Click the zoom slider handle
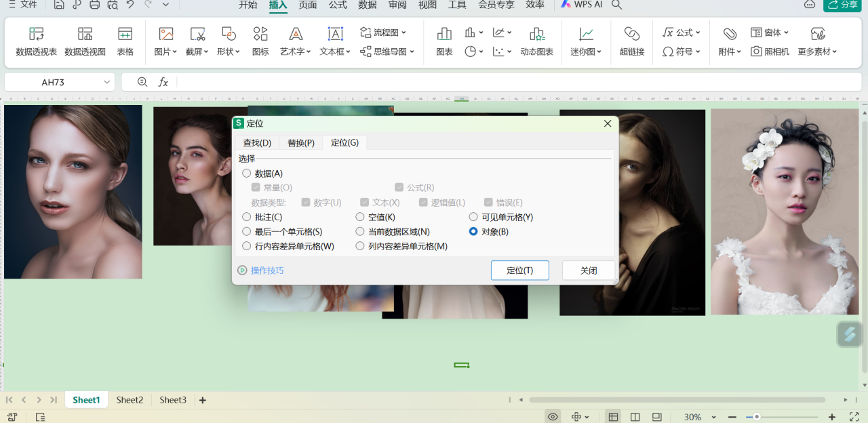The image size is (868, 423). (757, 417)
